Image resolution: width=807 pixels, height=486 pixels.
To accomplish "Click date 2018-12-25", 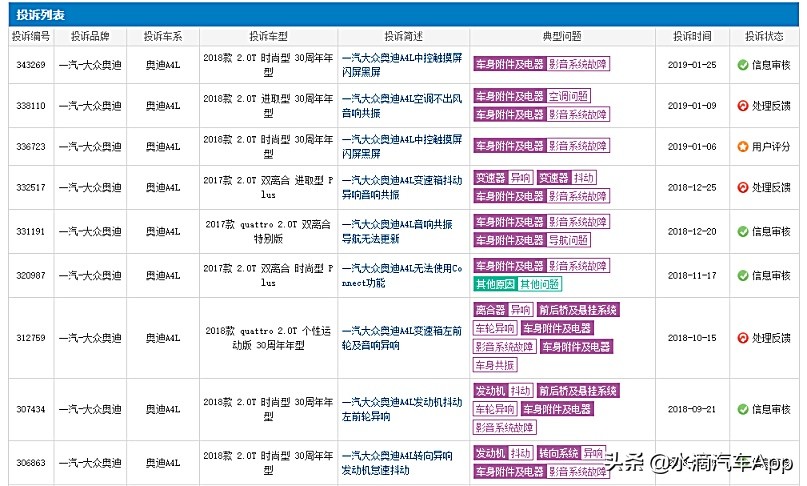I will click(x=692, y=187).
